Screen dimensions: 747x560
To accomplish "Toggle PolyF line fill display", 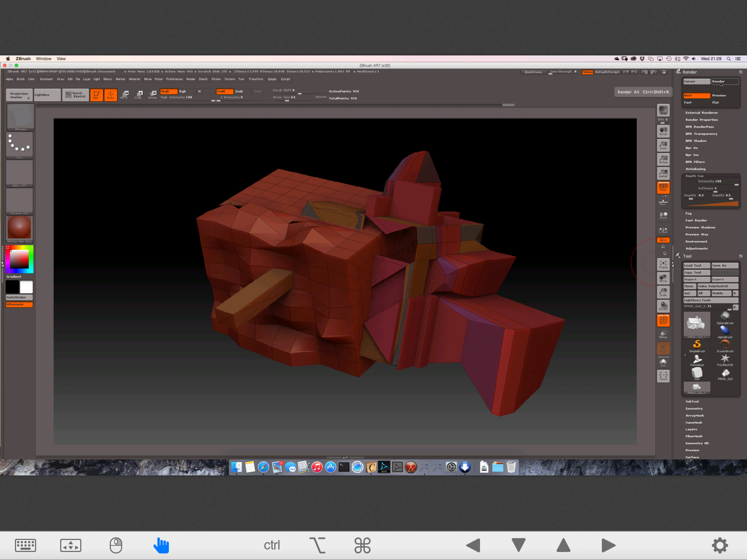I will coord(663,320).
